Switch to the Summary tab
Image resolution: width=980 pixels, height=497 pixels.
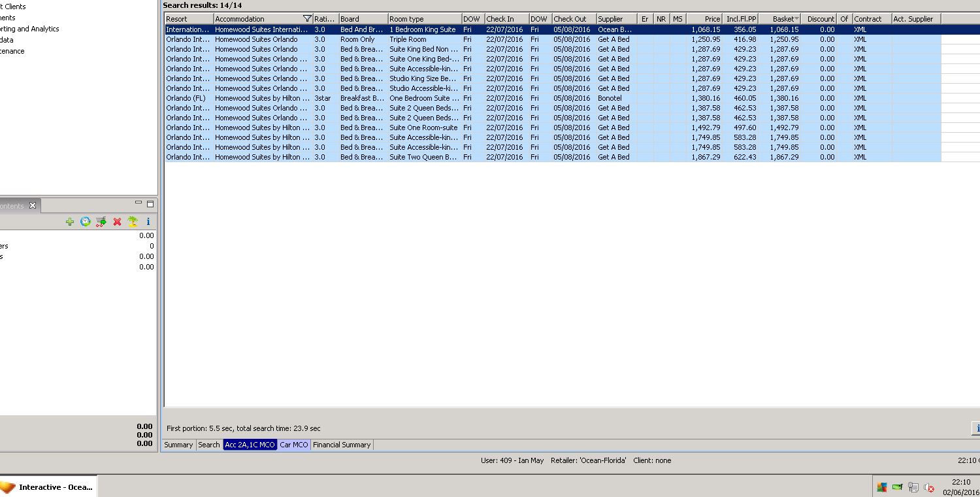coord(178,445)
